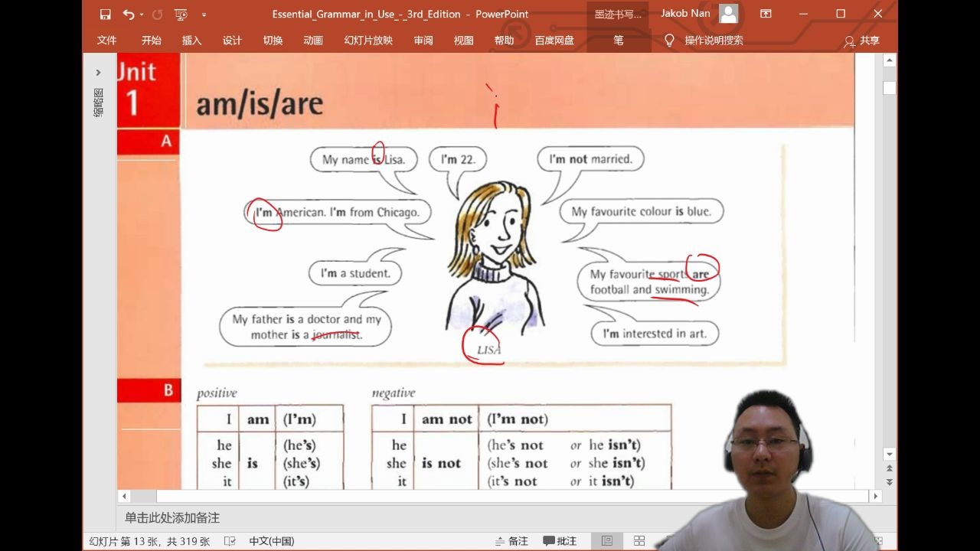Click the lightbulb Tell Me icon
Viewport: 980px width, 551px height.
[669, 40]
